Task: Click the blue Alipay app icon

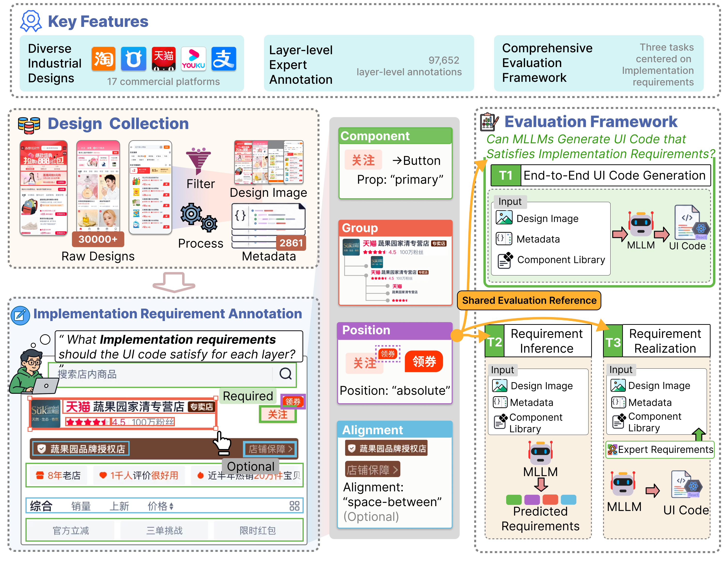Action: pos(224,59)
